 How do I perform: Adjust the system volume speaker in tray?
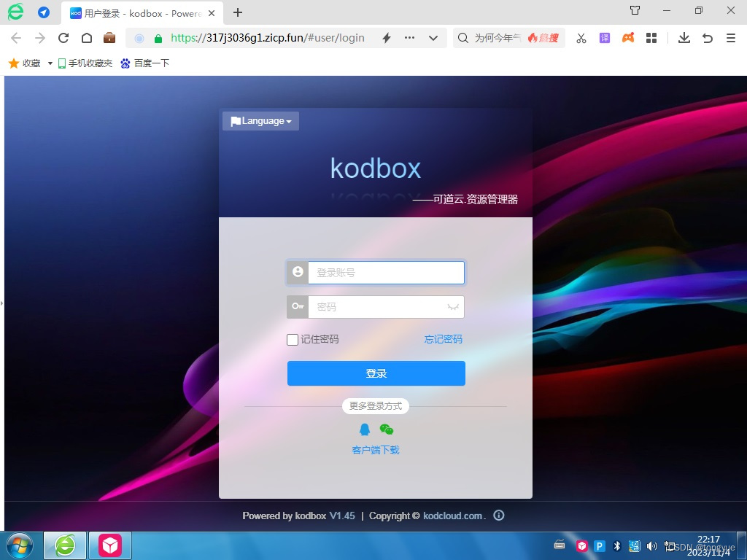pos(651,545)
